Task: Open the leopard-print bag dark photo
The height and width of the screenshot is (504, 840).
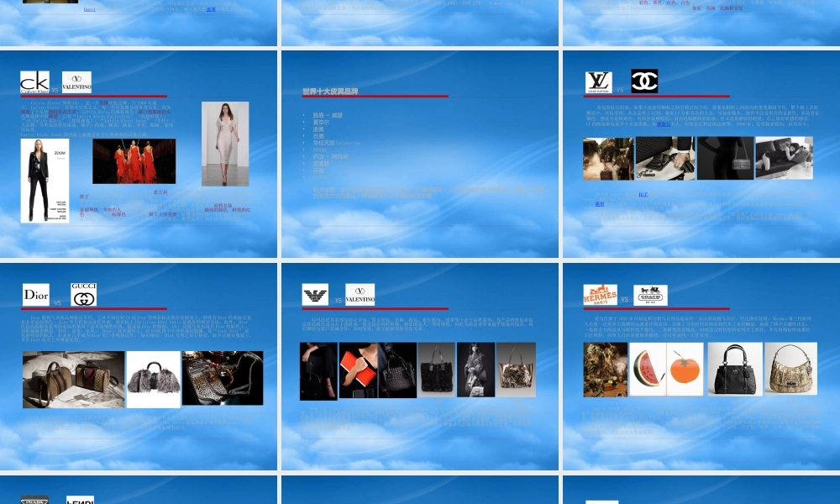Action: point(223,378)
